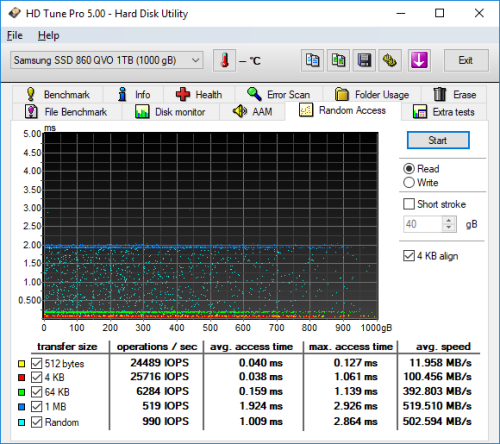Copy results using the first copy icon
This screenshot has height=444, width=500.
tap(312, 60)
